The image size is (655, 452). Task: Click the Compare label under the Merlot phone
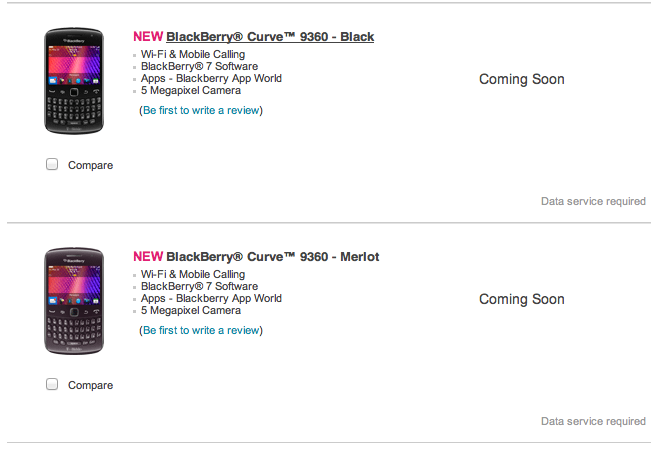click(90, 385)
